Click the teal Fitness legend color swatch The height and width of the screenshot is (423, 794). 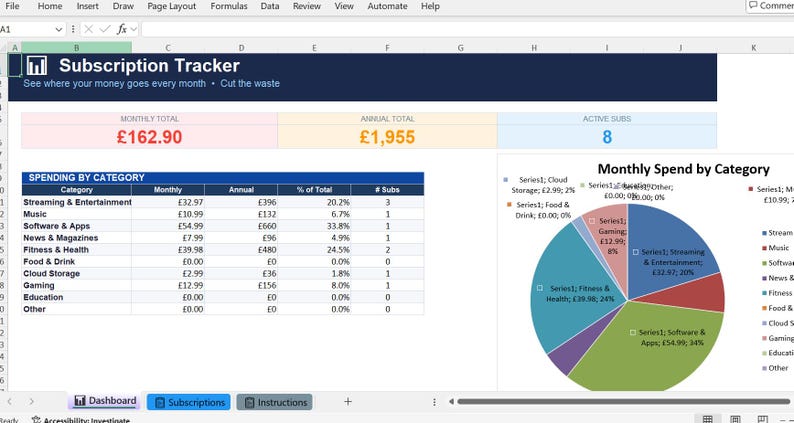tap(764, 293)
